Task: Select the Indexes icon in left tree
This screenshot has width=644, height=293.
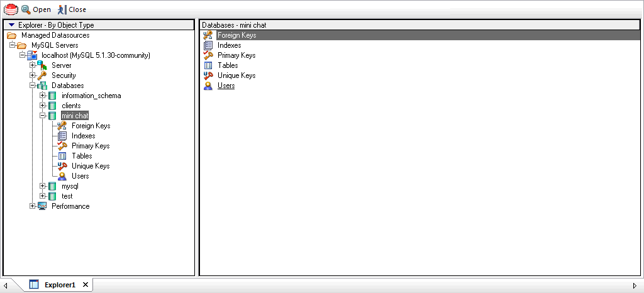Action: tap(62, 136)
